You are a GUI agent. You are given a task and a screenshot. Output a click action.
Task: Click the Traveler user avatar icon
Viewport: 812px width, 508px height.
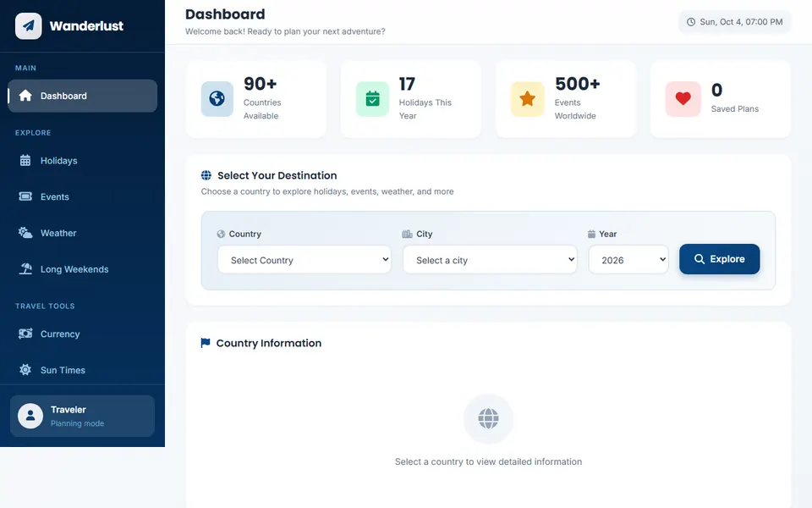pyautogui.click(x=30, y=416)
